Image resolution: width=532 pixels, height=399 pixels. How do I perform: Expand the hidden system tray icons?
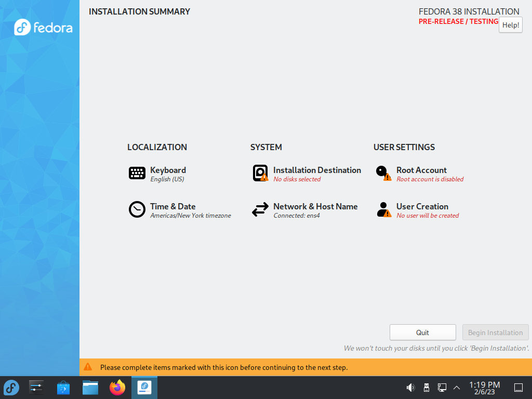(x=457, y=388)
